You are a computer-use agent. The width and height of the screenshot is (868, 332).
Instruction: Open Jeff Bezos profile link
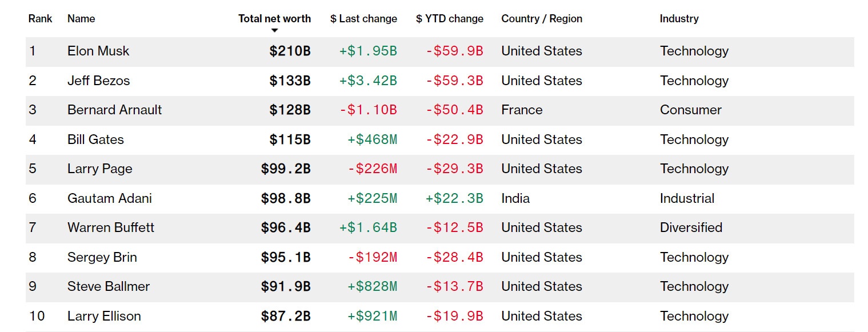pos(98,81)
